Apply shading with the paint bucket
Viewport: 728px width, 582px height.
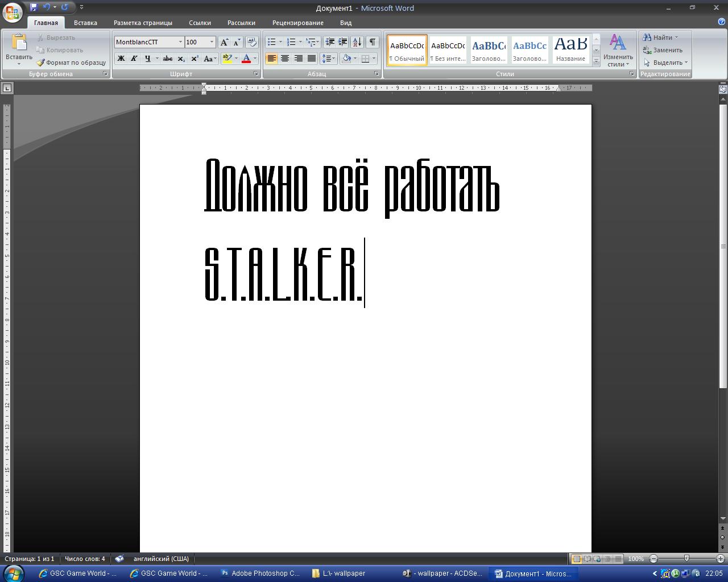point(346,59)
